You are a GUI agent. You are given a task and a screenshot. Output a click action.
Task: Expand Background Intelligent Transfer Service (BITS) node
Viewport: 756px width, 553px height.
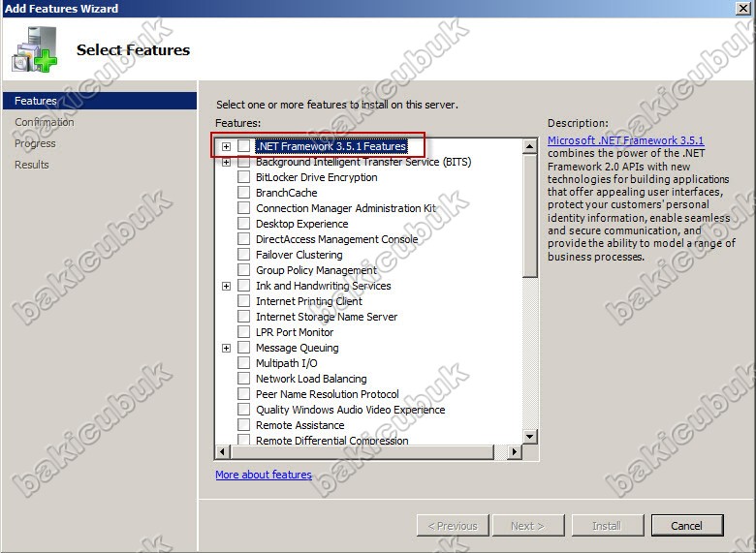[226, 163]
